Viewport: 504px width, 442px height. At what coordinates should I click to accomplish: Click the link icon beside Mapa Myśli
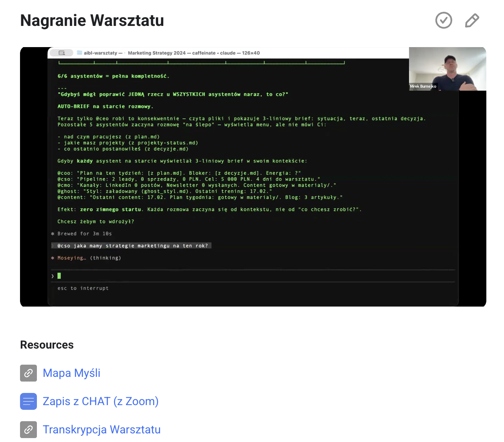(x=28, y=373)
